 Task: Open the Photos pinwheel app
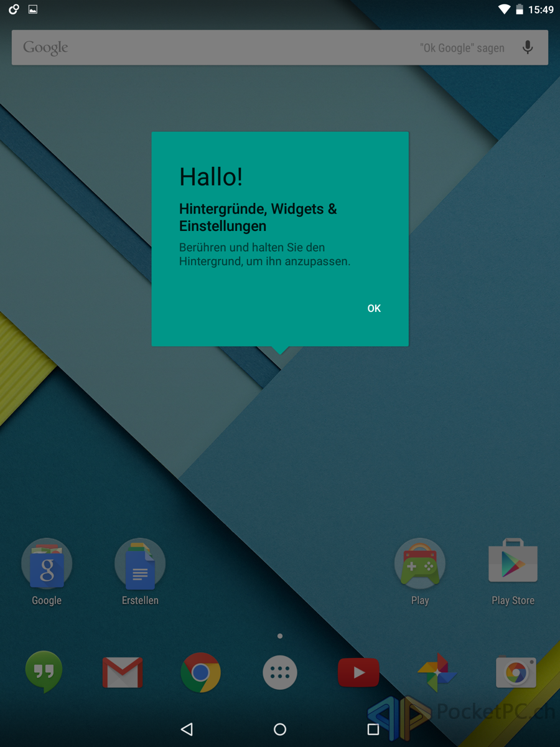437,672
